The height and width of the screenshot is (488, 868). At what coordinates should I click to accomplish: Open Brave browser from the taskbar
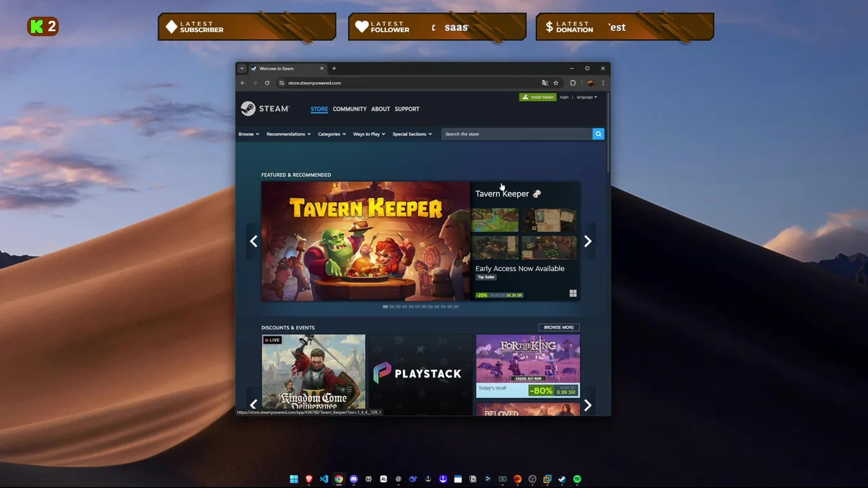click(309, 479)
